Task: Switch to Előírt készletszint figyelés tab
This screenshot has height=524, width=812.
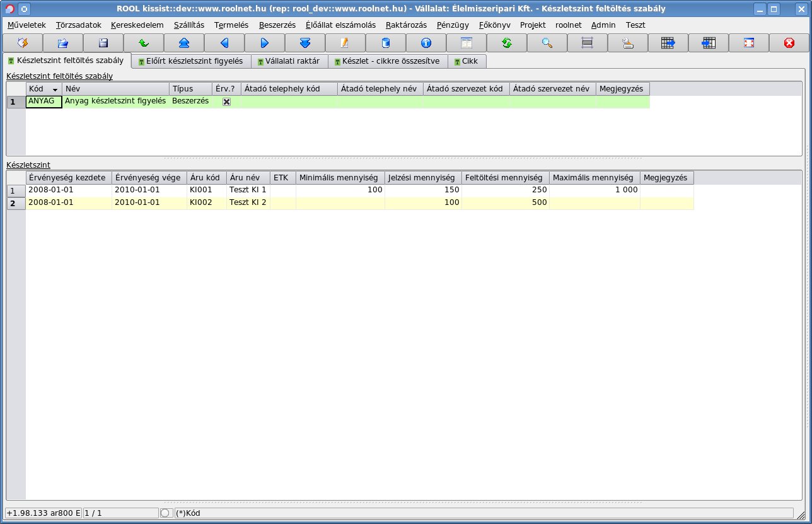Action: (190, 61)
